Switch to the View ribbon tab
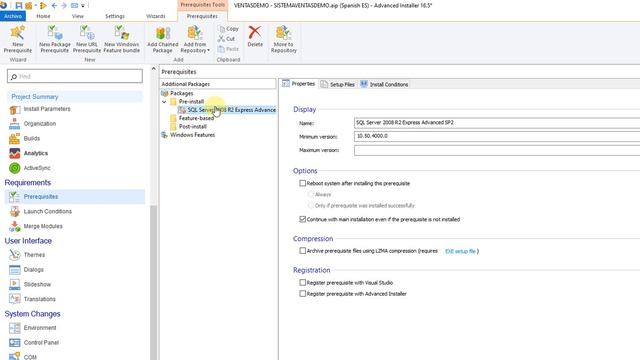 (78, 16)
